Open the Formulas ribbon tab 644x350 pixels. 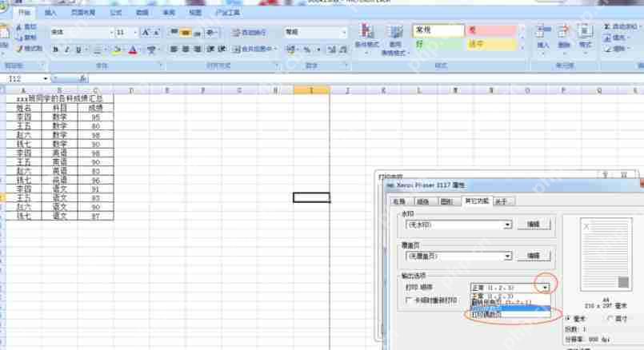pos(116,13)
